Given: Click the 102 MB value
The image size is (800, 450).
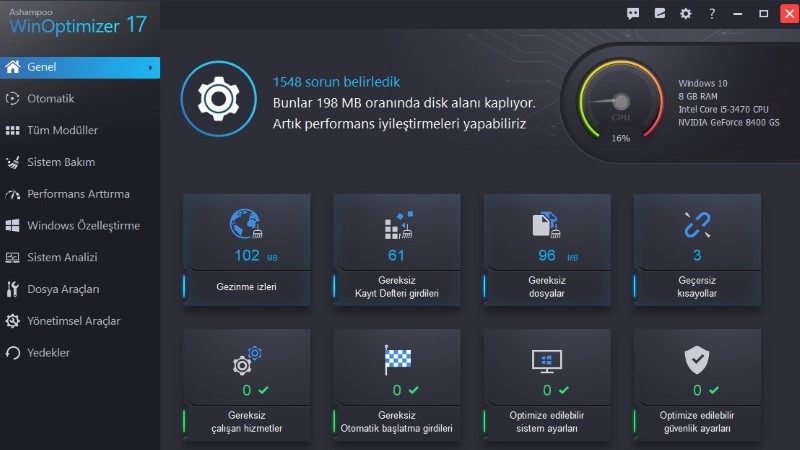Looking at the screenshot, I should point(256,255).
